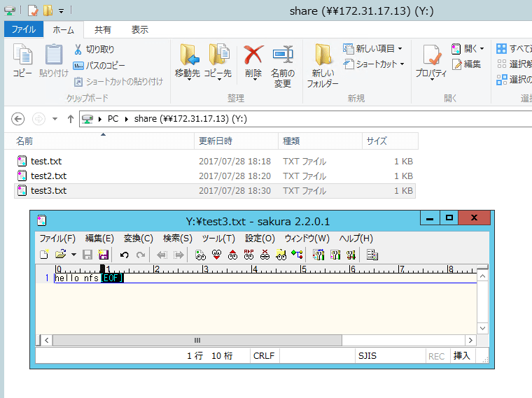Click the type settings list icon

(318, 255)
